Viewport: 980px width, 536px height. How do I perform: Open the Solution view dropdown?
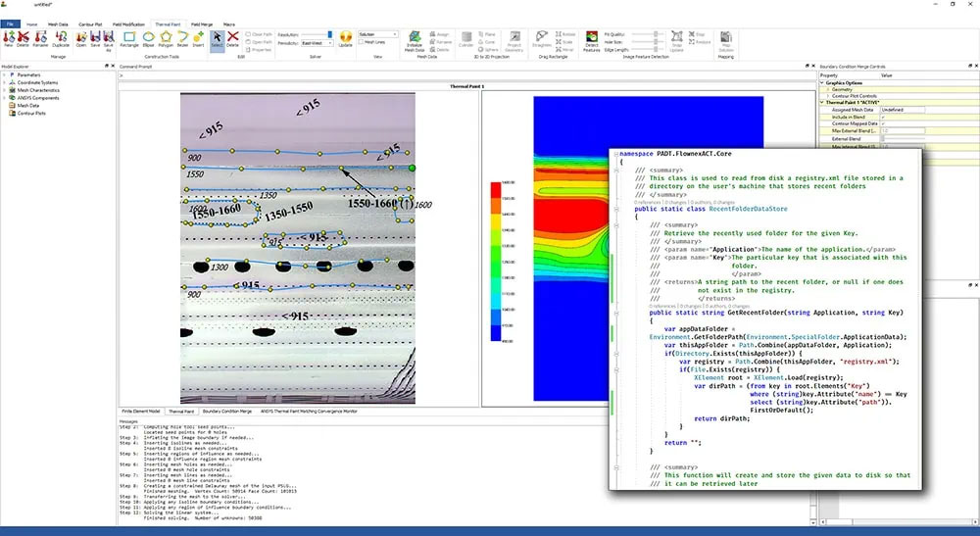click(x=378, y=34)
